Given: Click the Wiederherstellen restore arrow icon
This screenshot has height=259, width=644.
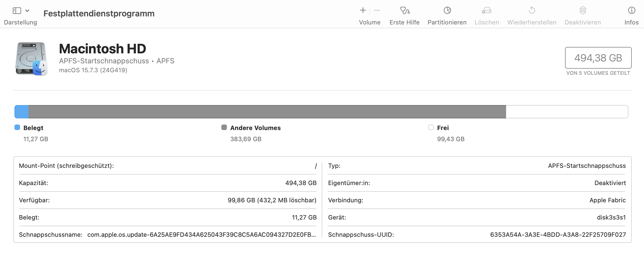Looking at the screenshot, I should click(x=532, y=11).
